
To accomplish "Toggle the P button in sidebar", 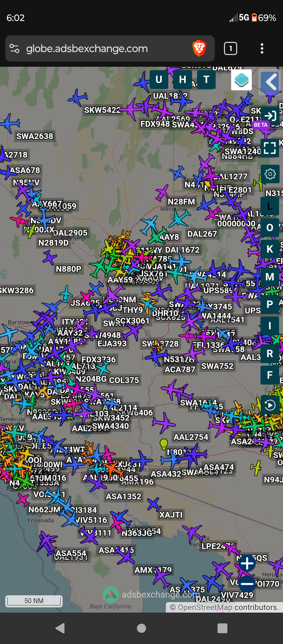I will [x=270, y=304].
